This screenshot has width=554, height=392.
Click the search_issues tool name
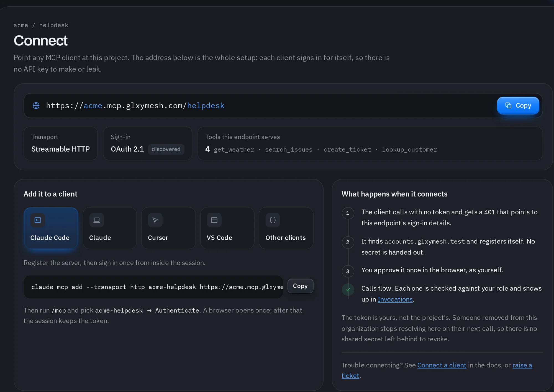coord(289,150)
